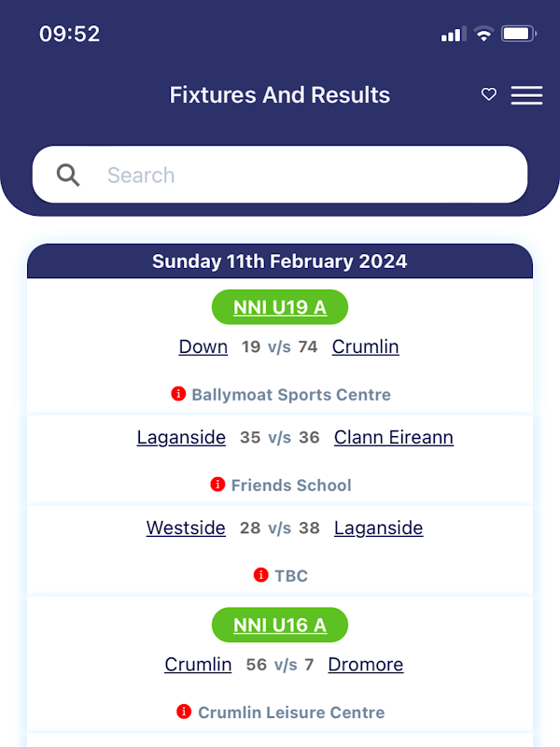The height and width of the screenshot is (747, 560).
Task: Open the NNI U16 A league
Action: pos(280,626)
